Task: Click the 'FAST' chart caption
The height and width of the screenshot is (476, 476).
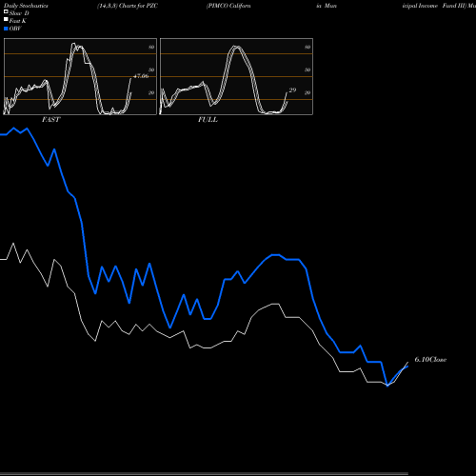Action: tap(50, 120)
